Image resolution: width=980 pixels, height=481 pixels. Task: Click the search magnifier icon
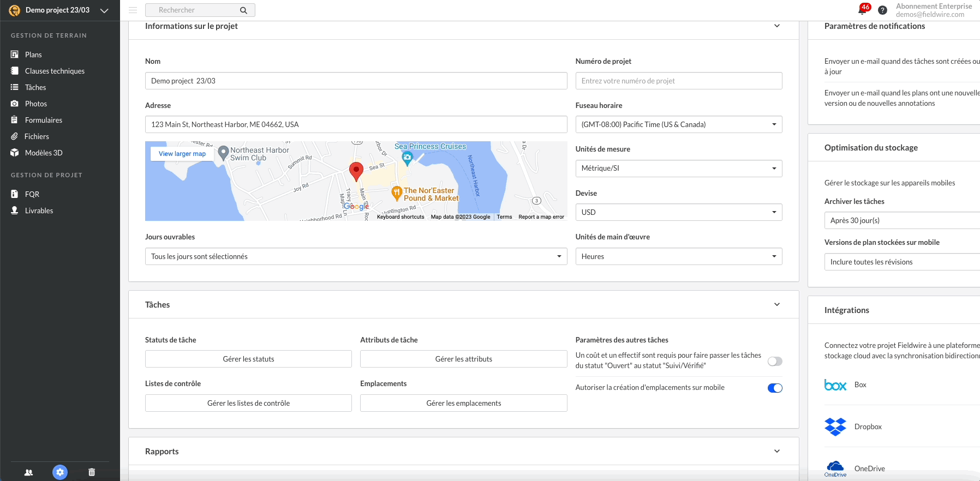(243, 10)
